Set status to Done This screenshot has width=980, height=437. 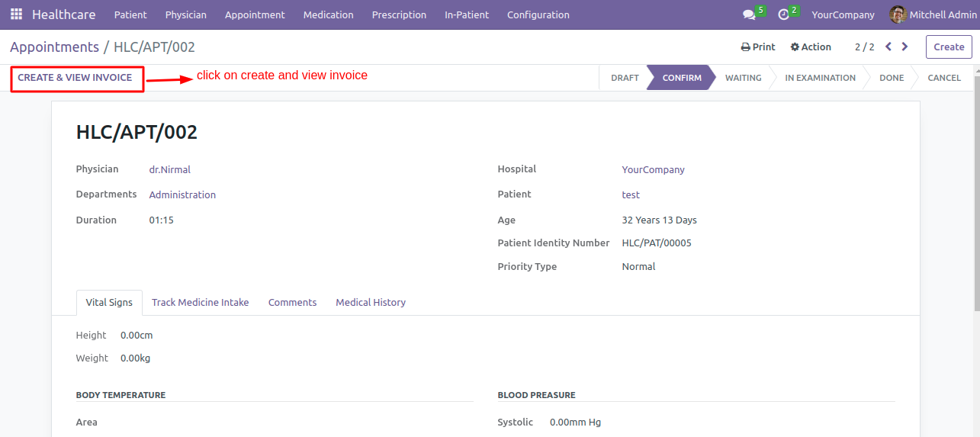tap(892, 78)
